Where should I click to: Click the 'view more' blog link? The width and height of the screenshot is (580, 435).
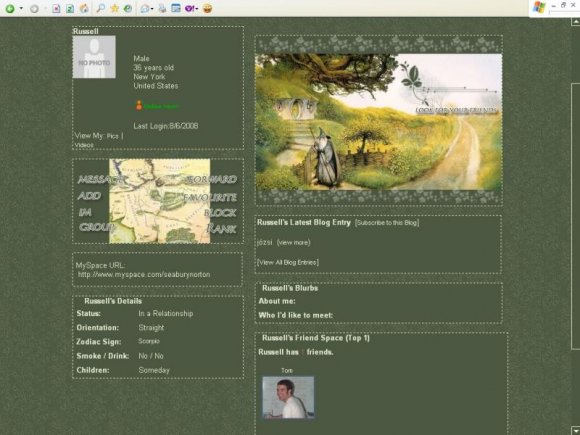294,243
